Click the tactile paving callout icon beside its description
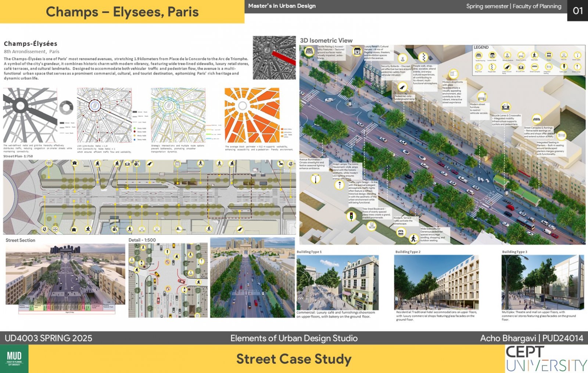 pos(309,51)
